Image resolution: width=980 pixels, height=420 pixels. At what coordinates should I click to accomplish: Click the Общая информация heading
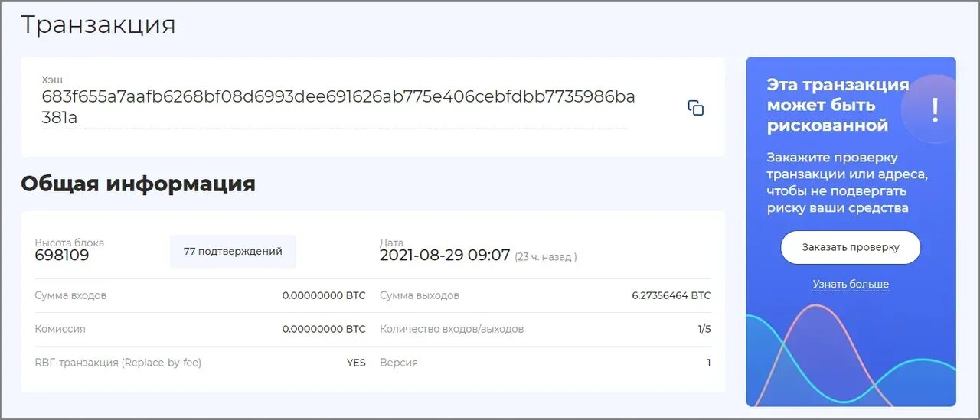(138, 184)
